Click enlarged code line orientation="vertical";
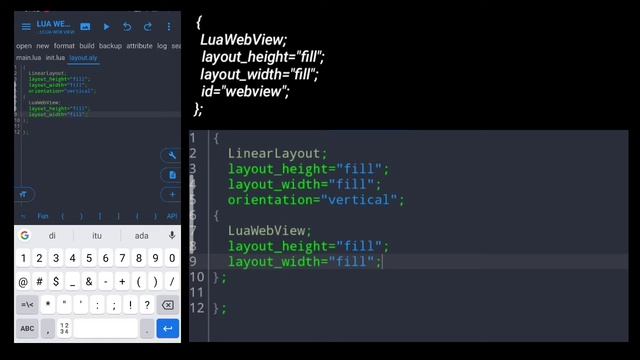The image size is (640, 360). click(316, 200)
